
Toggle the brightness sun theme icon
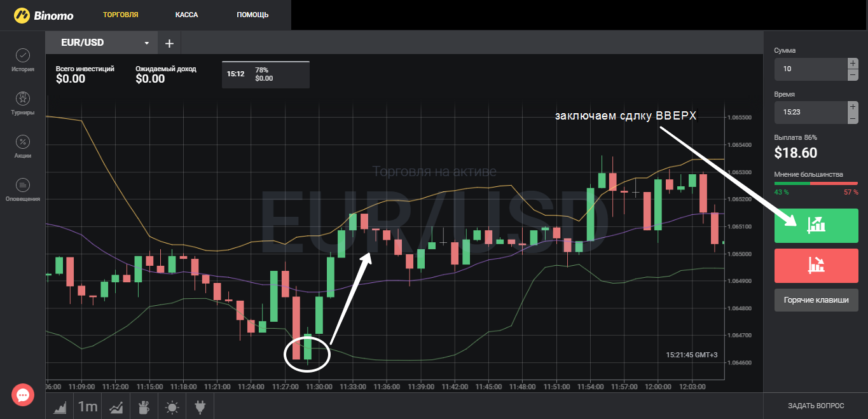click(x=172, y=406)
